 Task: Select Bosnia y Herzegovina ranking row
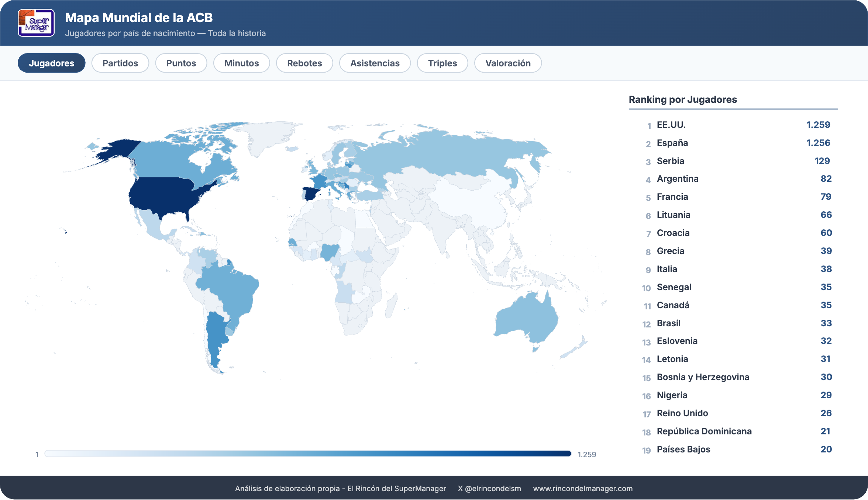coord(703,377)
